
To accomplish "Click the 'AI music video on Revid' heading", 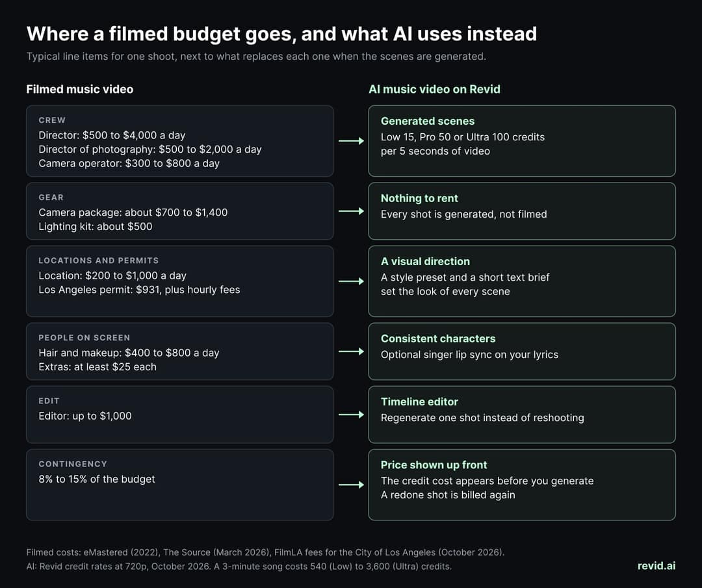I will click(434, 89).
